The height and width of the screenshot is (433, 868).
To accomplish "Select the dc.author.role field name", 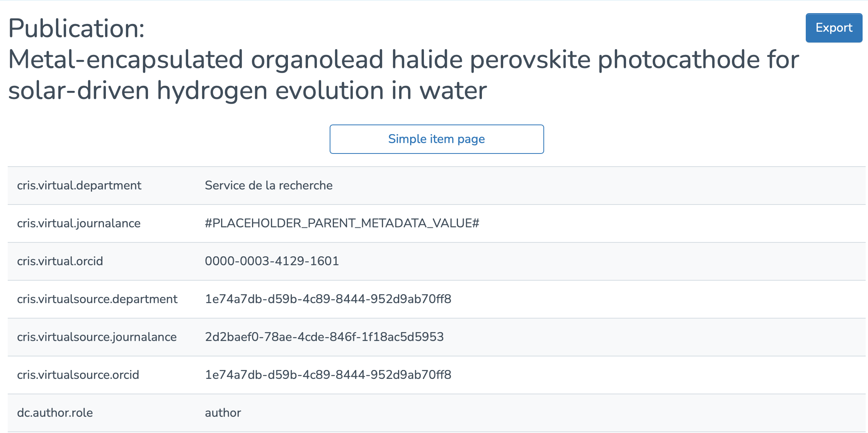I will pyautogui.click(x=55, y=413).
